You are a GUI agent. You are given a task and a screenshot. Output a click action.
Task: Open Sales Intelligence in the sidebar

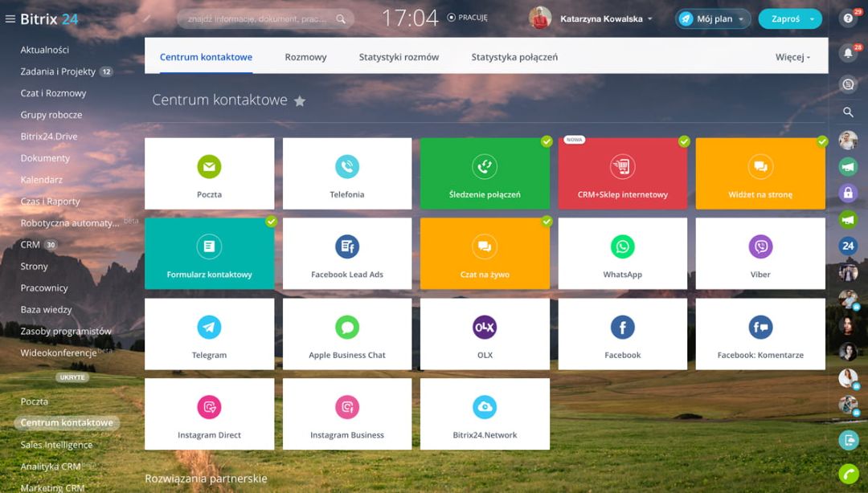coord(56,444)
